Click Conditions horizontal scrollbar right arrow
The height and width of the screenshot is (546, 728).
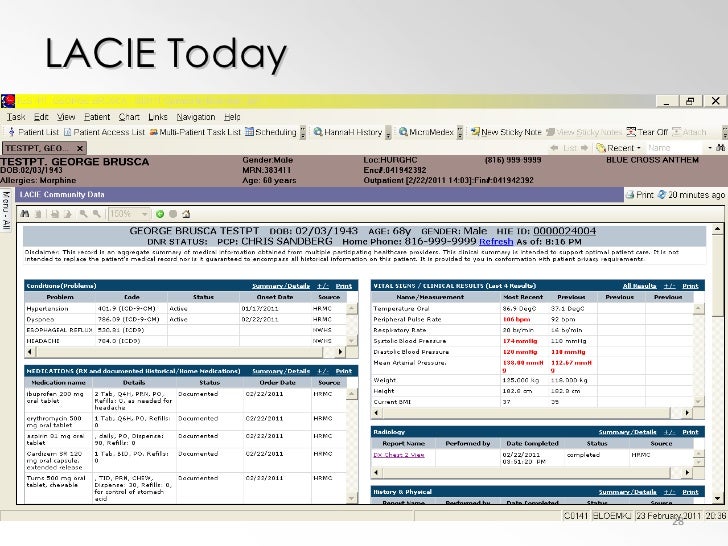coord(341,352)
